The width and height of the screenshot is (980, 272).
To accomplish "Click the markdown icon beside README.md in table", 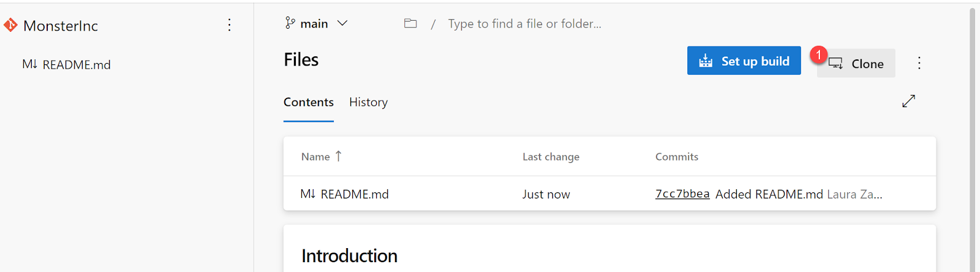I will (307, 194).
